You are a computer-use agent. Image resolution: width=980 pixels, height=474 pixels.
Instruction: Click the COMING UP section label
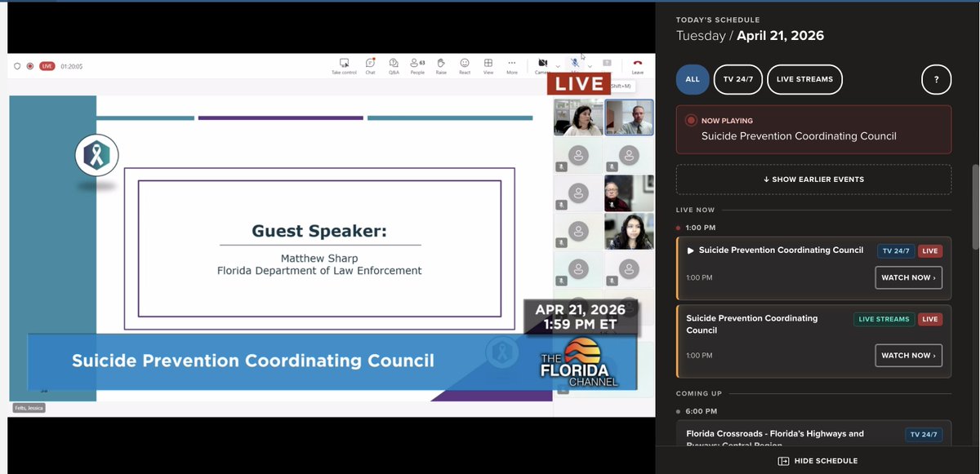click(x=698, y=393)
